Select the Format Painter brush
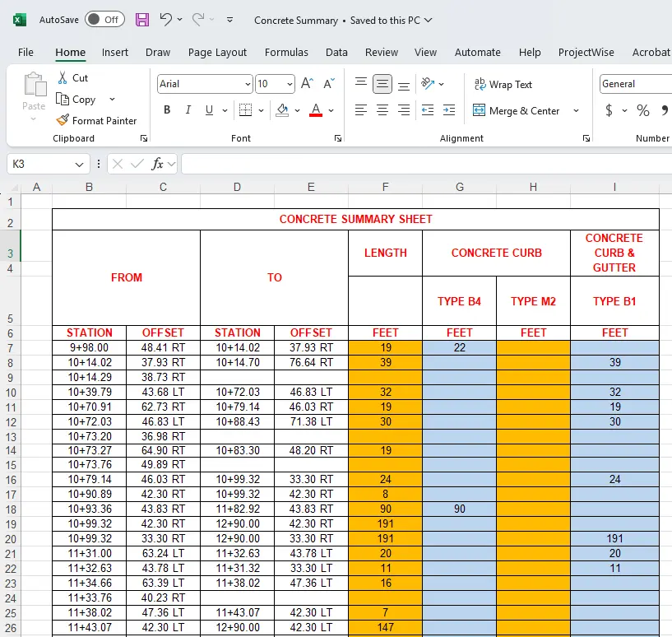This screenshot has height=637, width=672. click(x=96, y=120)
